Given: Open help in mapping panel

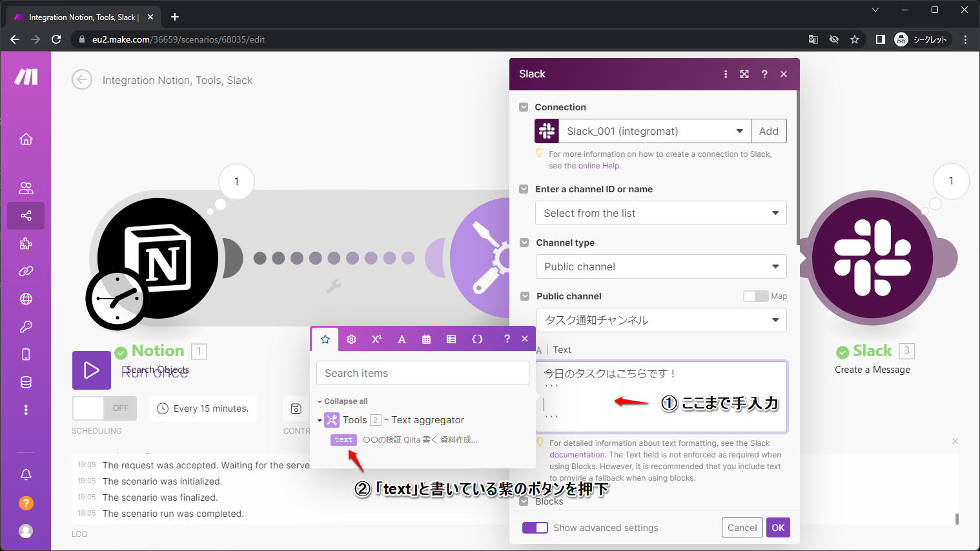Looking at the screenshot, I should (x=507, y=339).
